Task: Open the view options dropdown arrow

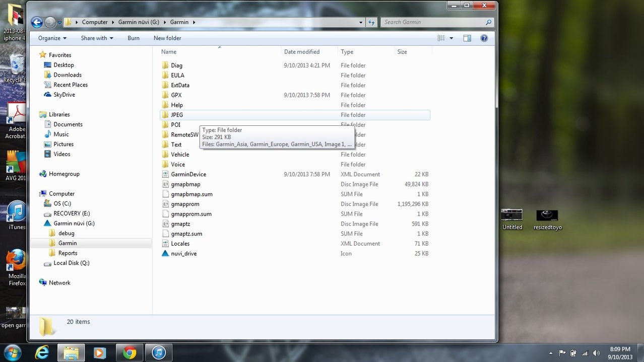Action: pyautogui.click(x=451, y=38)
